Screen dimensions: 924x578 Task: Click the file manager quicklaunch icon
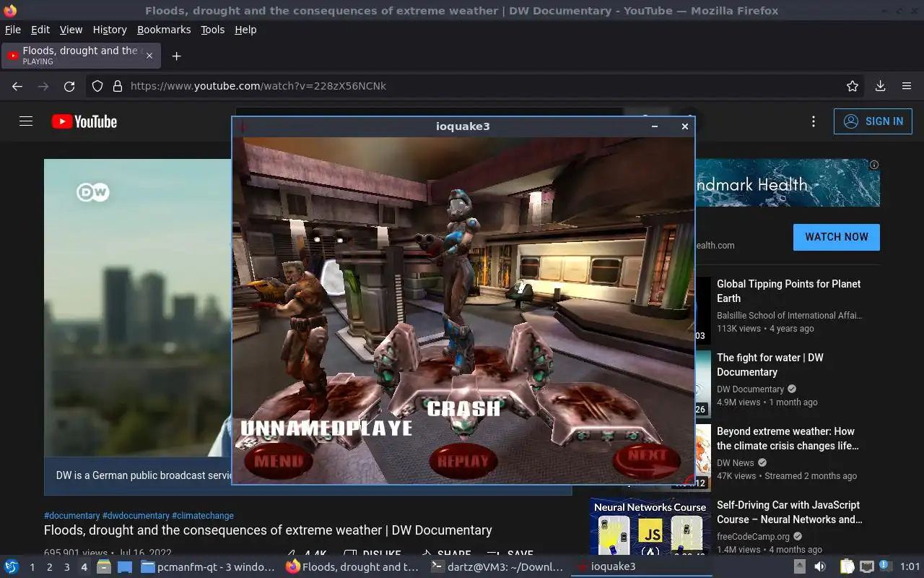[104, 566]
